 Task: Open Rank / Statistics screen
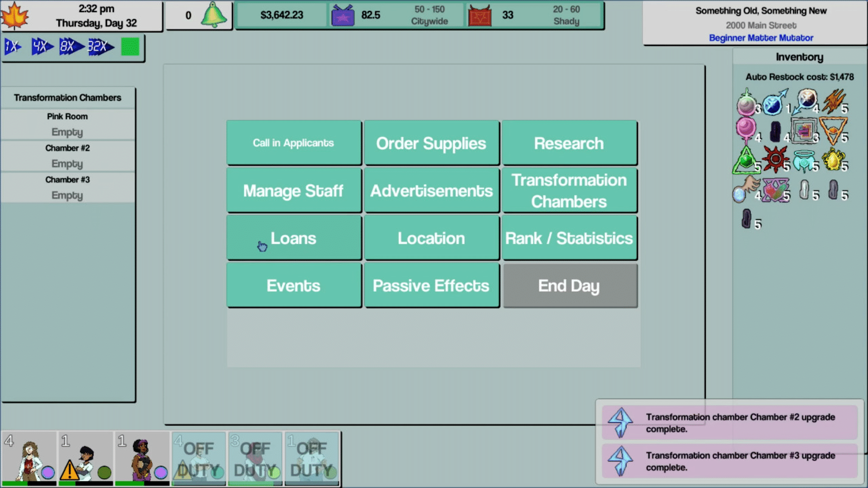pos(569,238)
